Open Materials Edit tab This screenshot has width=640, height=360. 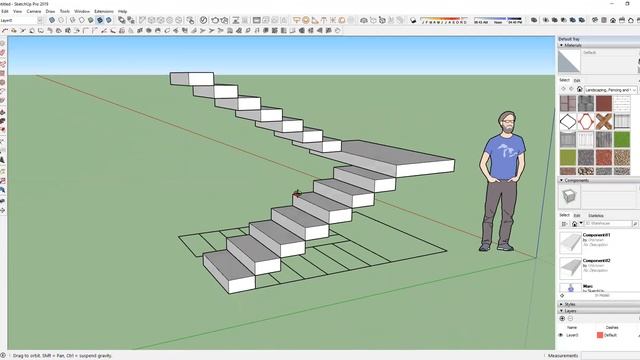tap(577, 81)
